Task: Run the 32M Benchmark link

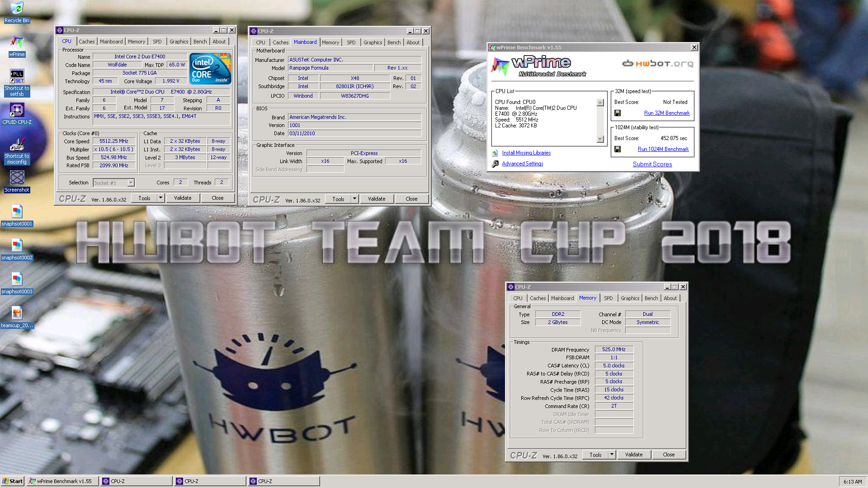Action: 666,113
